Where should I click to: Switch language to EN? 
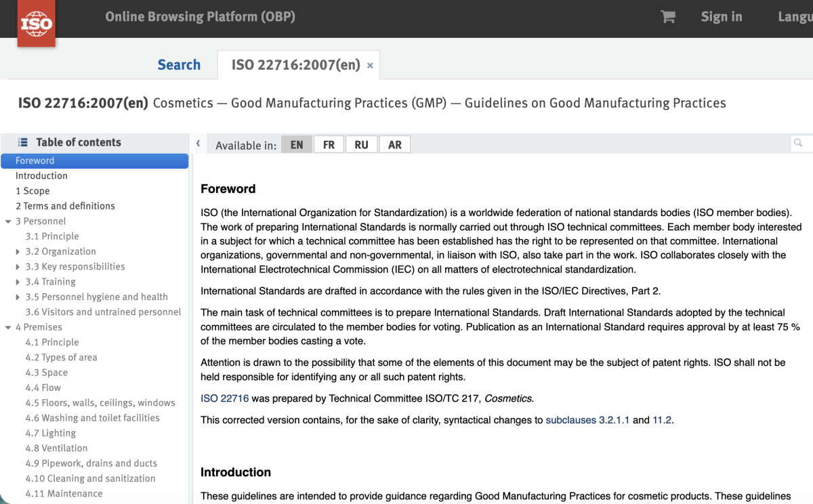pos(297,145)
